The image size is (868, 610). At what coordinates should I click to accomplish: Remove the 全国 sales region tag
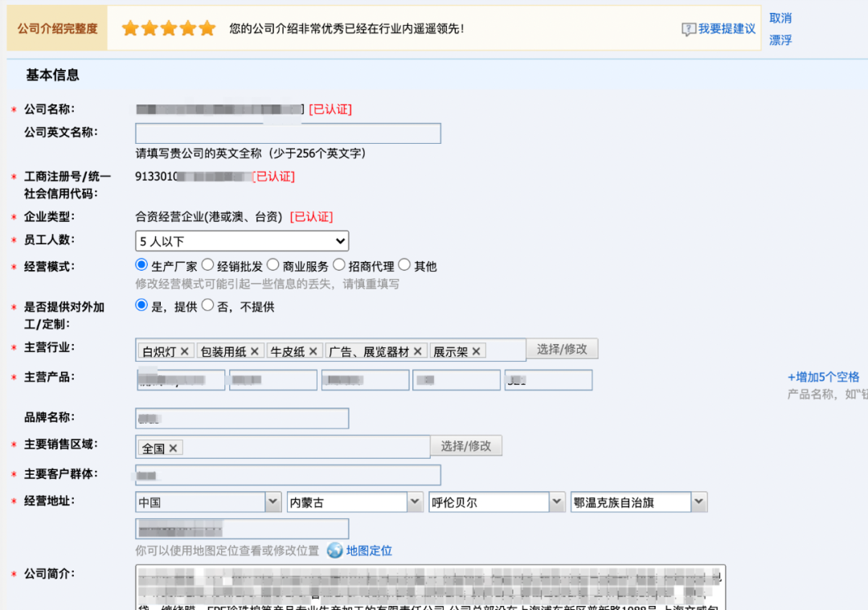pyautogui.click(x=173, y=448)
